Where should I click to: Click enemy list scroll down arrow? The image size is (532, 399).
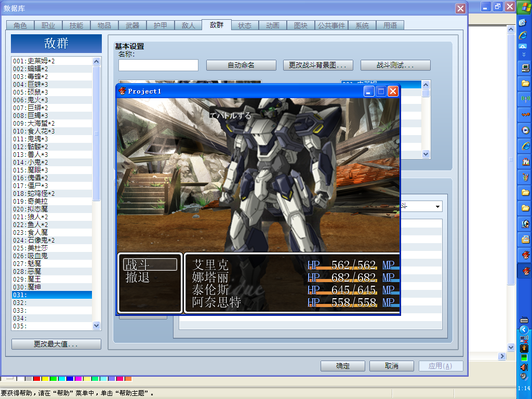(x=426, y=154)
